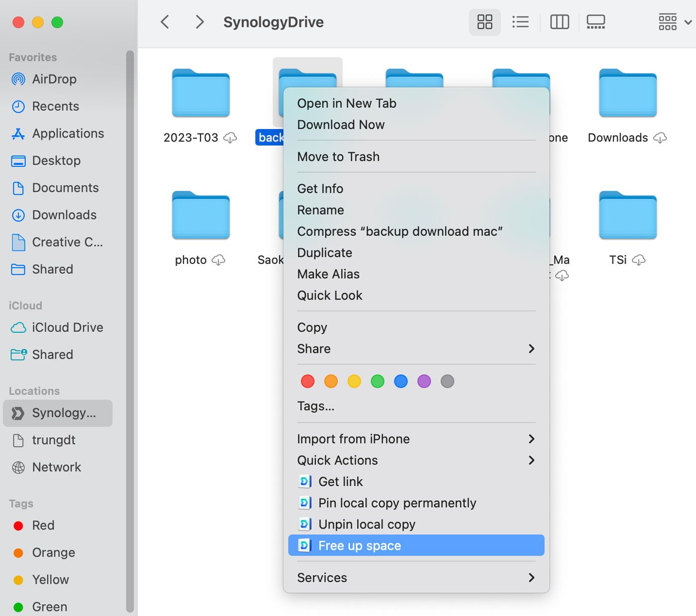The height and width of the screenshot is (616, 696).
Task: Select the TSi folder
Action: tap(628, 216)
